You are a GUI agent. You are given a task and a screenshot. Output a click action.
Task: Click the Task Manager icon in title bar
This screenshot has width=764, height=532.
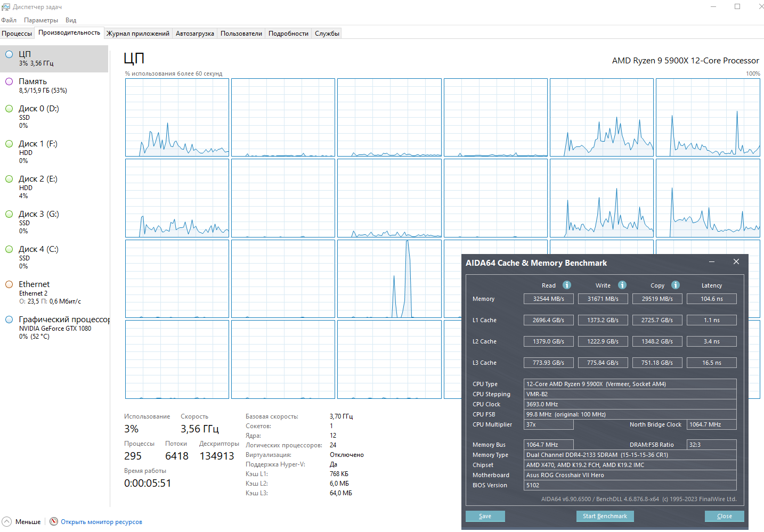(6, 7)
